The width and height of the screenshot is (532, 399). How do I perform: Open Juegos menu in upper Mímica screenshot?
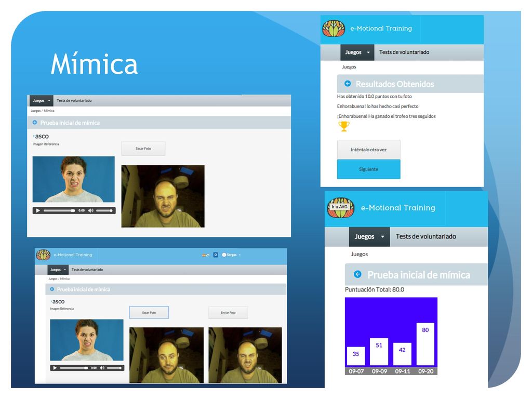[42, 101]
